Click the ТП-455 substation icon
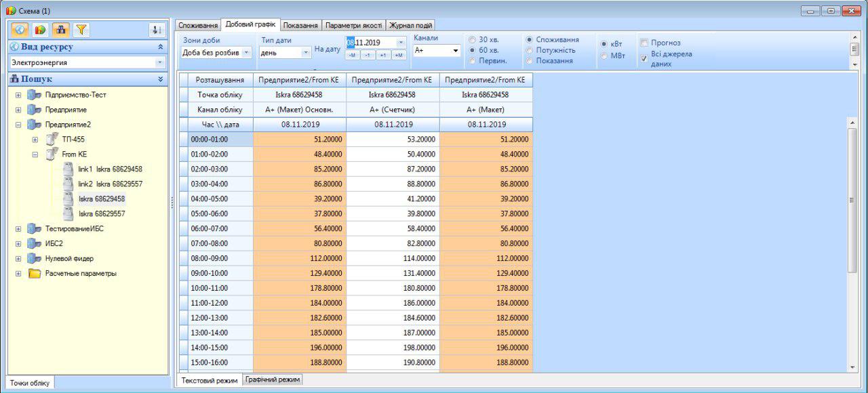 pos(52,140)
